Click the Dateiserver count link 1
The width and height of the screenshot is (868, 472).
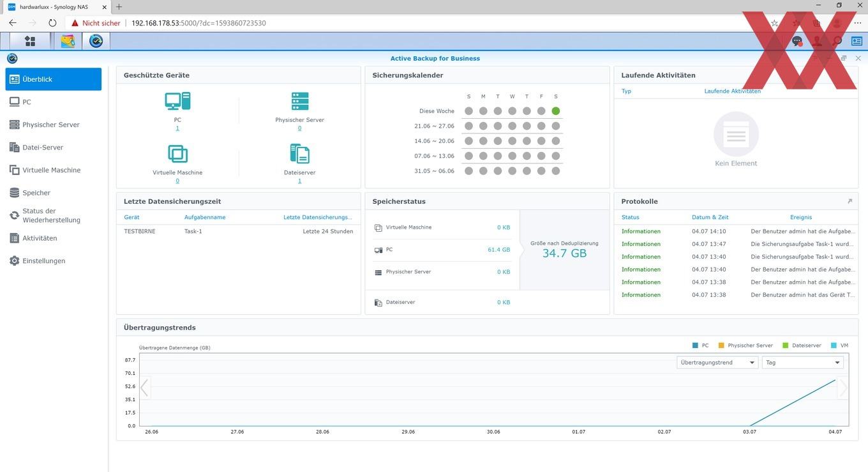click(300, 181)
